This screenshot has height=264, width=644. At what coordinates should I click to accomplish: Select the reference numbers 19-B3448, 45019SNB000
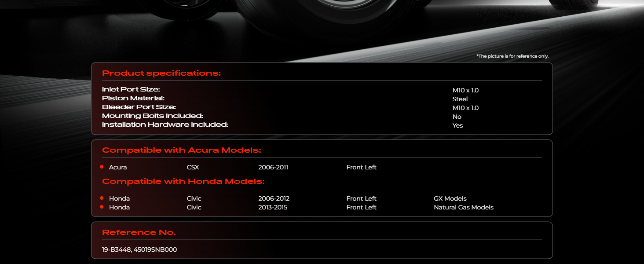(x=139, y=250)
